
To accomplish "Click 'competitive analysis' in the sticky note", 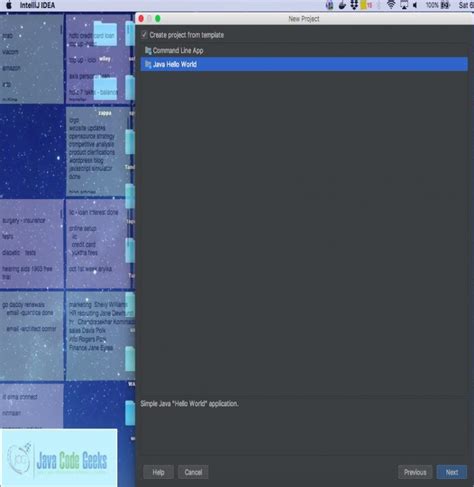I will pos(92,144).
